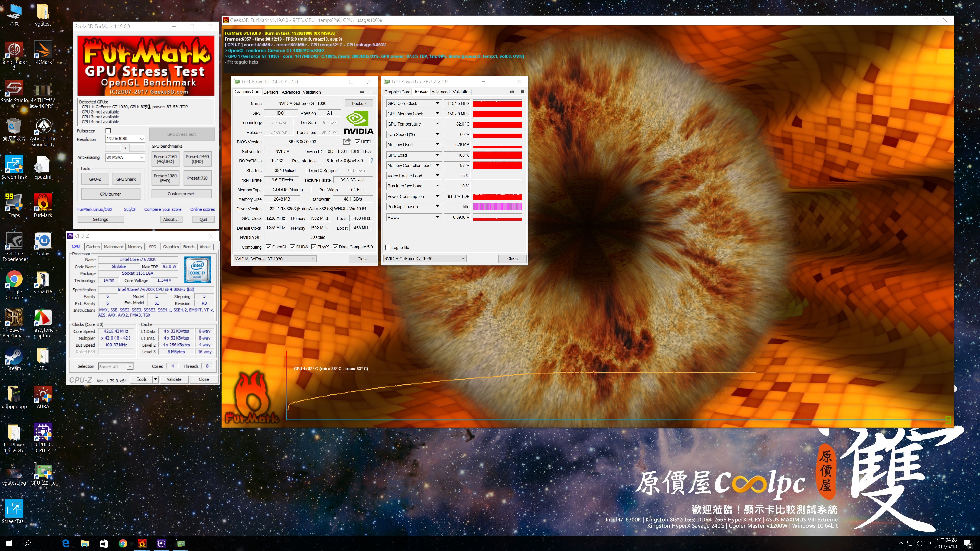980x551 pixels.
Task: Click the GPU Load red sensor graph
Action: [497, 155]
